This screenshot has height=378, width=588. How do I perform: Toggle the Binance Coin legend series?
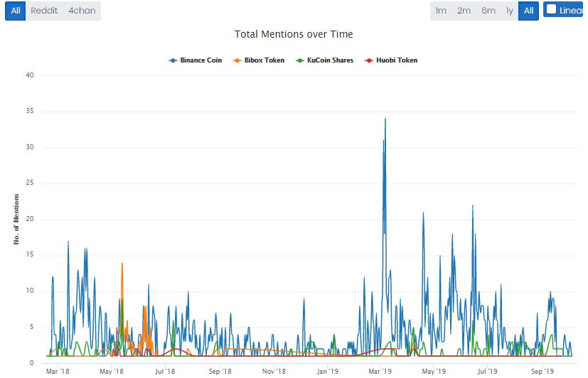click(x=196, y=60)
